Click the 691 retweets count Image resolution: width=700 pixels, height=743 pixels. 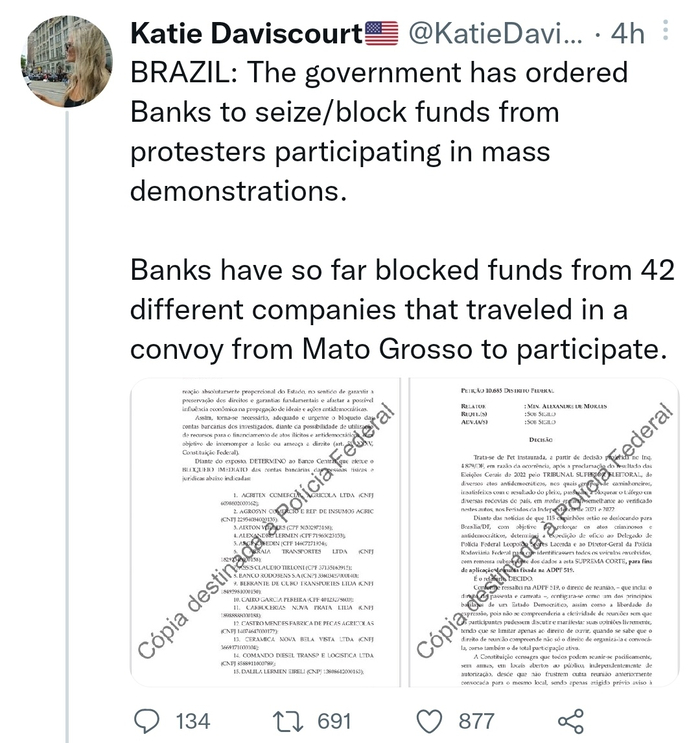click(334, 722)
